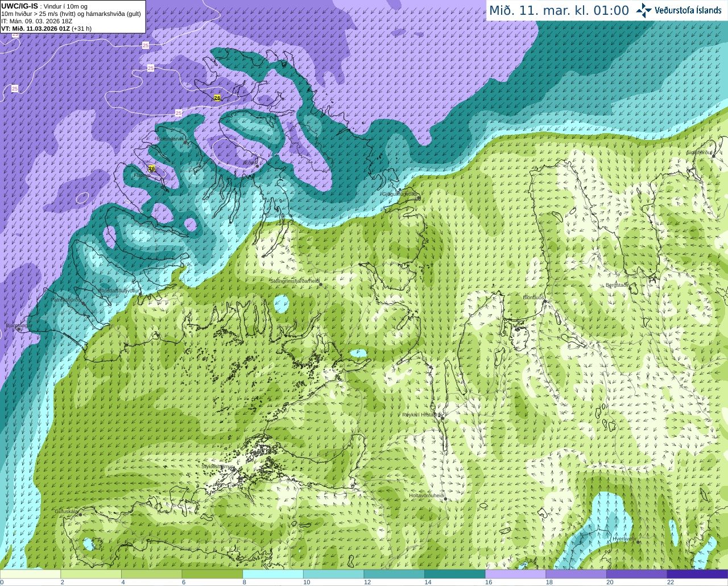Viewport: 728px width, 586px height.
Task: Select the 14–16 m/s dark teal swatch
Action: (x=455, y=574)
